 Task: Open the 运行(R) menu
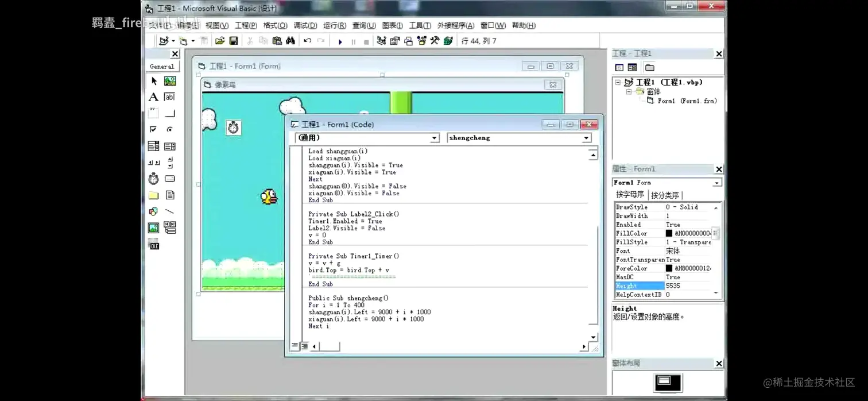point(335,25)
